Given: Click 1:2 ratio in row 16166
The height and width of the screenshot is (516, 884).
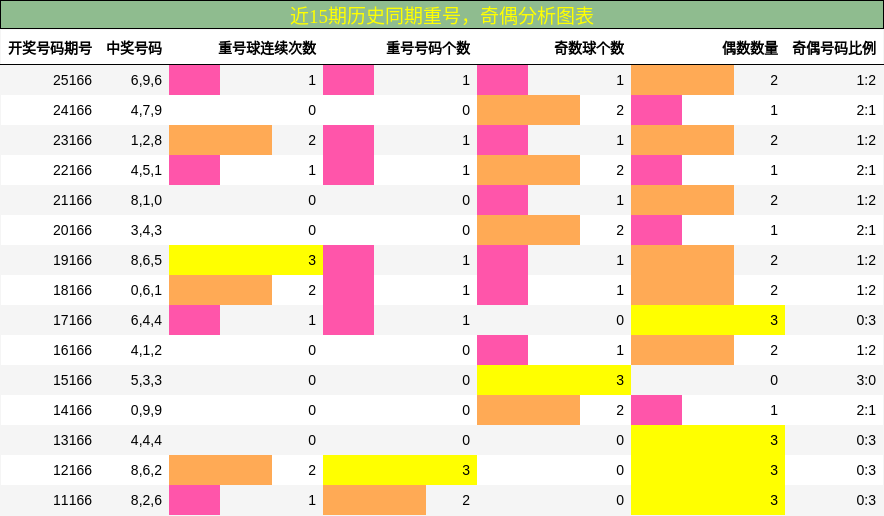Looking at the screenshot, I should point(866,350).
